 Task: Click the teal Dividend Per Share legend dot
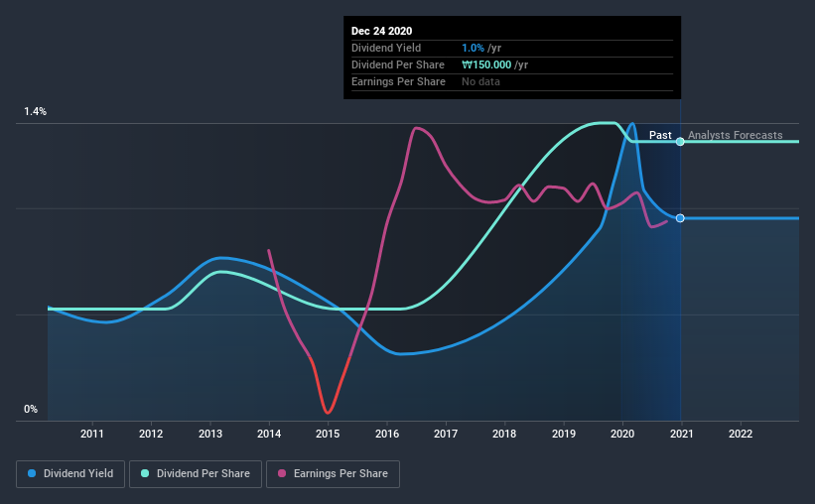[145, 474]
